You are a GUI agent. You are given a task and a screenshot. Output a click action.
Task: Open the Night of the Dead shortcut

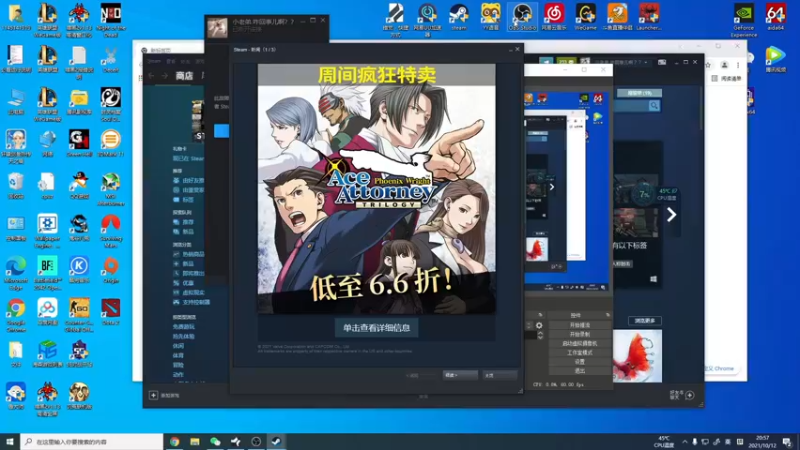[110, 20]
